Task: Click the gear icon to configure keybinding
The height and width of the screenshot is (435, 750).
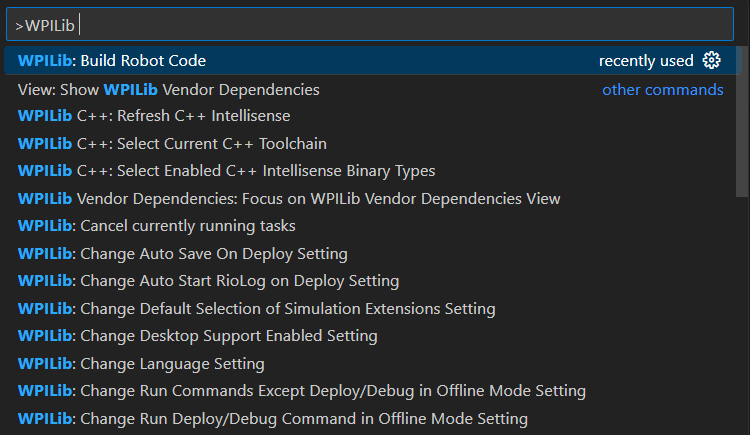Action: [711, 60]
